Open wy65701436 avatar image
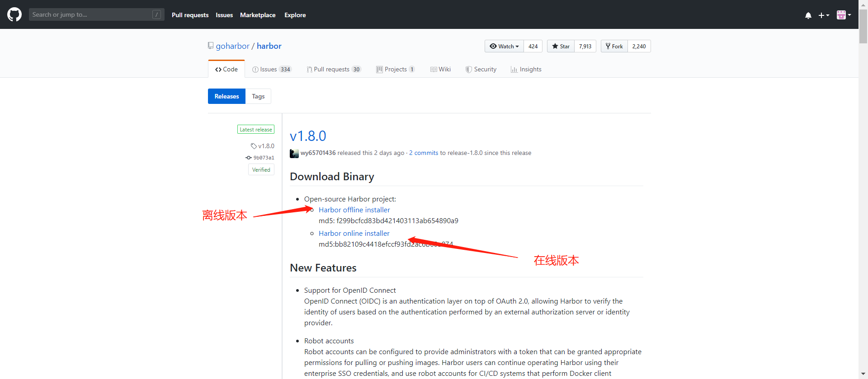 [294, 154]
